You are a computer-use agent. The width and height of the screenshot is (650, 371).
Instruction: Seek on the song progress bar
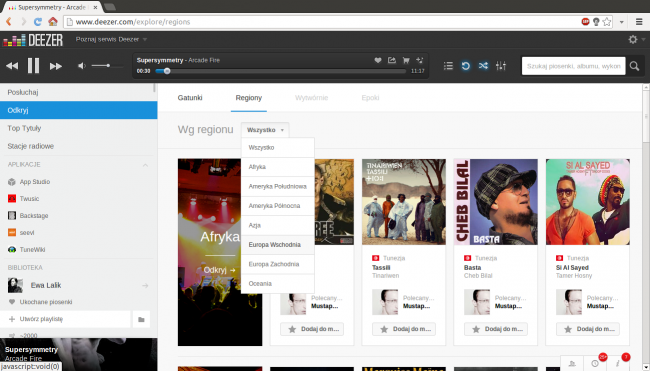pyautogui.click(x=280, y=71)
